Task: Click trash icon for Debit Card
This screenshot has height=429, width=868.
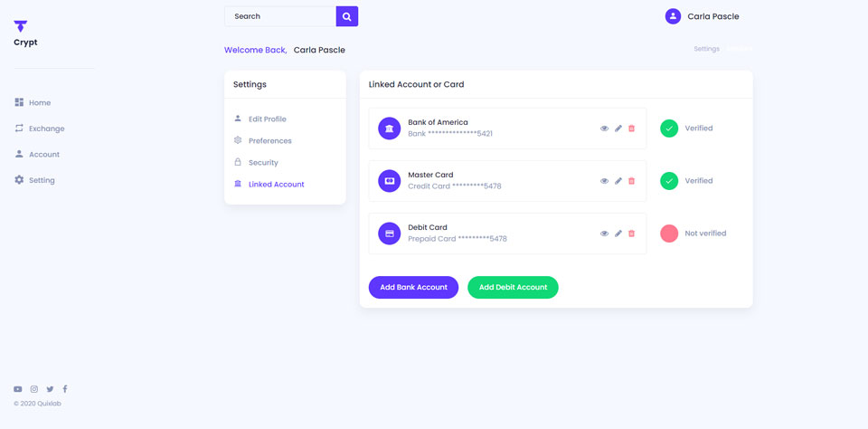Action: 631,234
